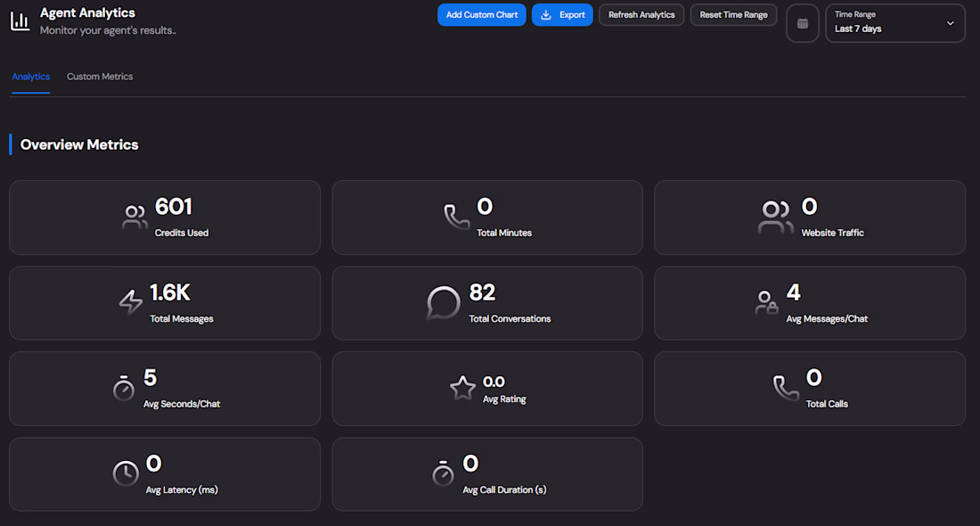Click the calendar date picker icon

(x=803, y=24)
